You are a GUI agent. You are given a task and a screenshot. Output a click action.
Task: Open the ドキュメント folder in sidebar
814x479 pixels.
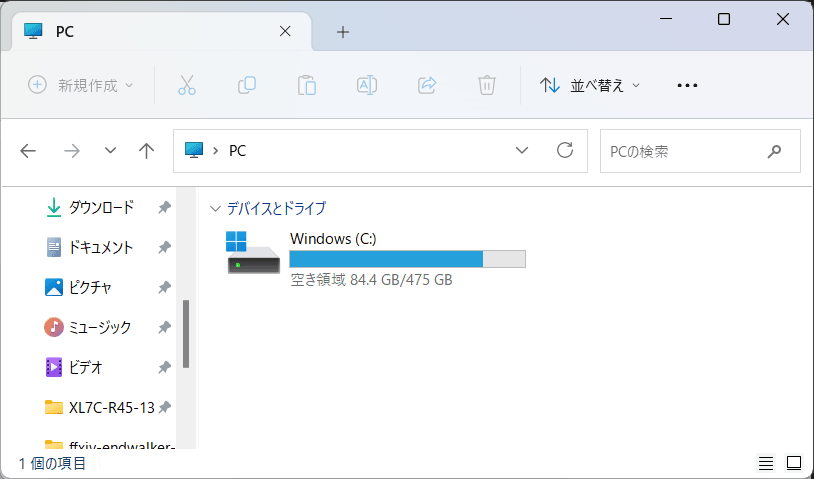pyautogui.click(x=100, y=247)
